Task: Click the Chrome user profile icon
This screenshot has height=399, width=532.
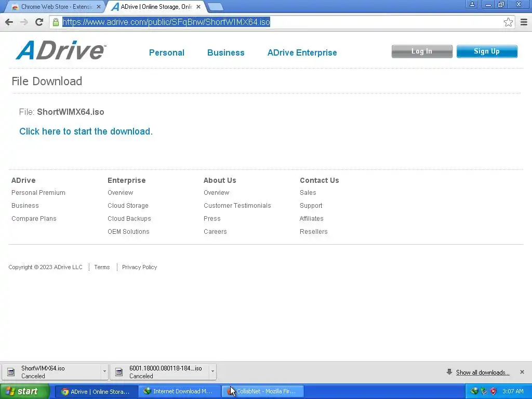Action: (472, 4)
